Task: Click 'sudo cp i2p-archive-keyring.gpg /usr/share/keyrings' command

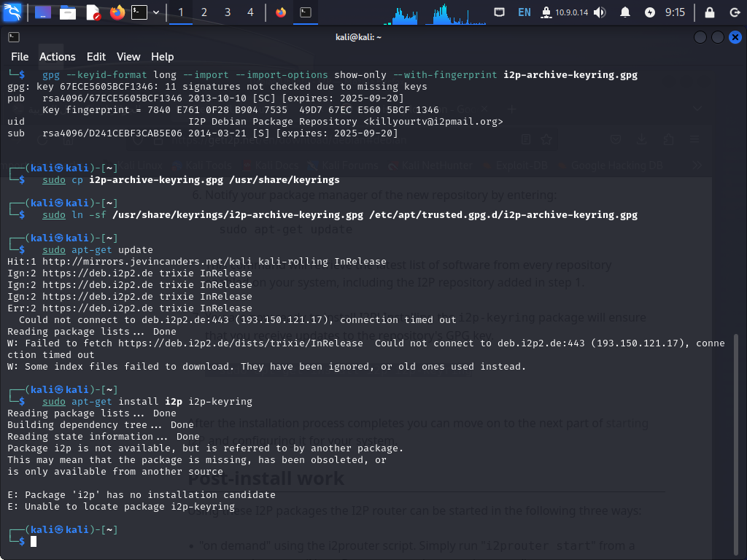Action: pos(191,180)
